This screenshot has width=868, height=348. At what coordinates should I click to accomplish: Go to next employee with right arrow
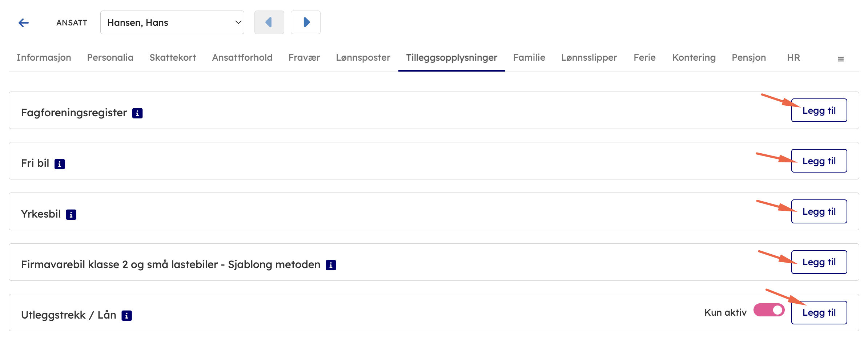click(306, 23)
